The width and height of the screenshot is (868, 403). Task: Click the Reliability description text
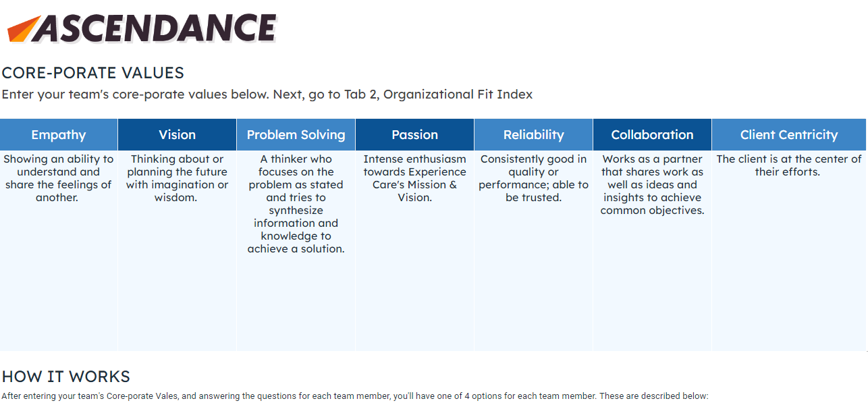tap(533, 178)
